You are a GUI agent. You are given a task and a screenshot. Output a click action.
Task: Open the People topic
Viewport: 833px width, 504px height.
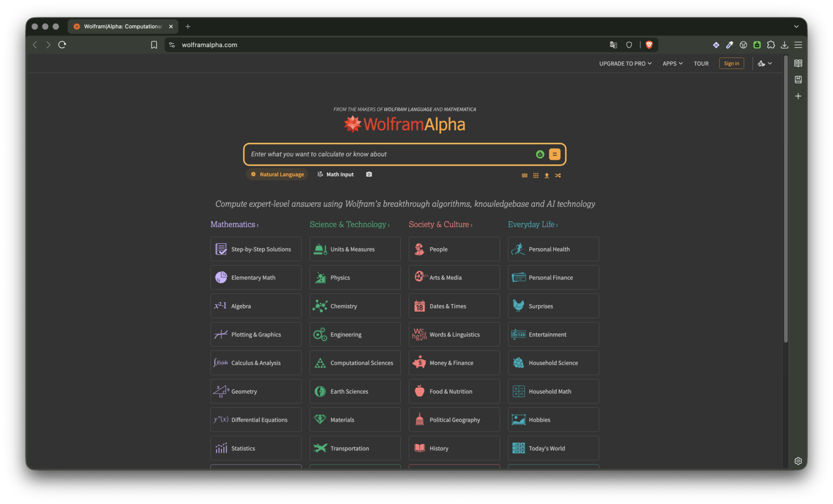454,249
